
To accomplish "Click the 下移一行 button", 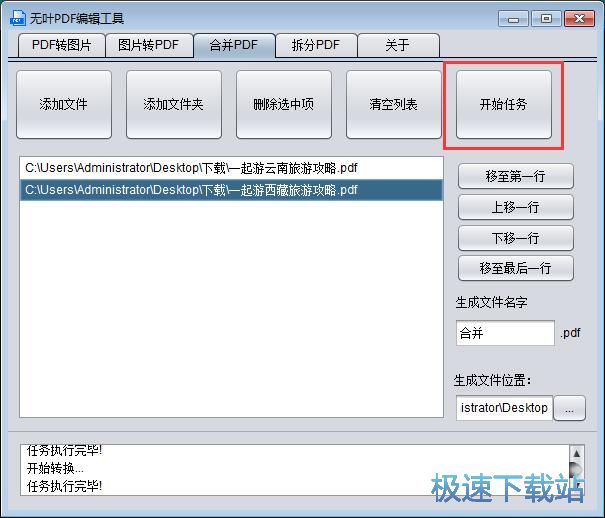I will coord(516,238).
